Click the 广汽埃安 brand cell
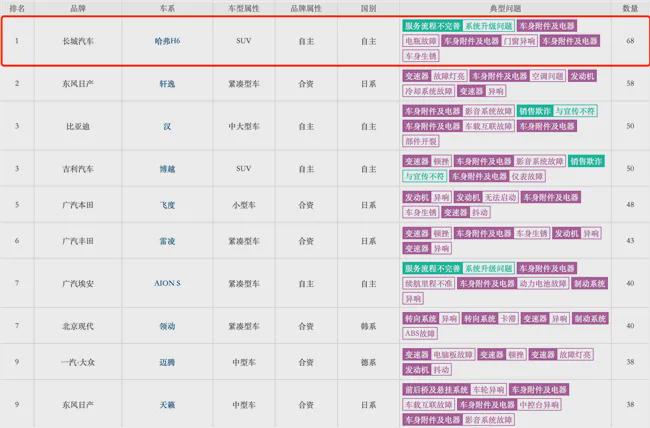 [x=78, y=283]
